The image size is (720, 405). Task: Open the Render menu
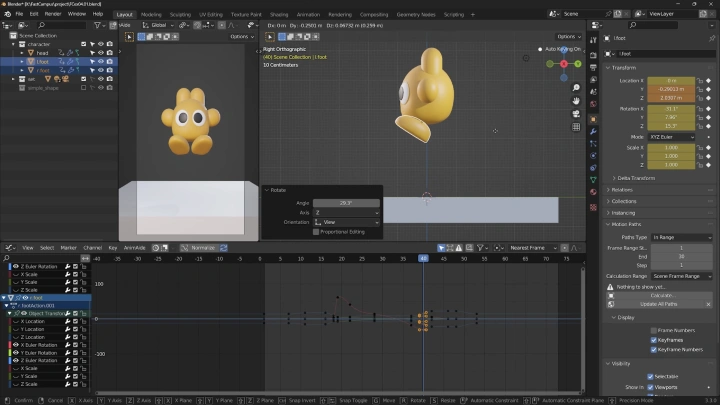53,14
